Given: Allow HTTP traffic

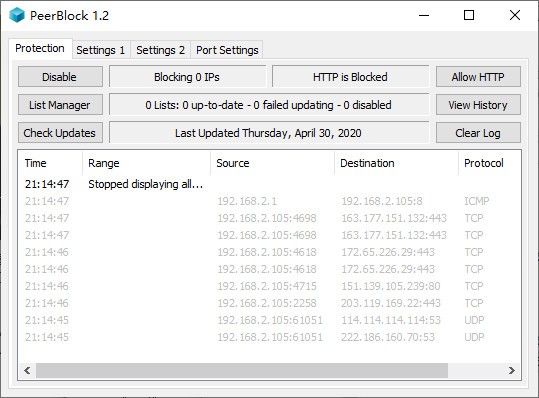Looking at the screenshot, I should coord(478,77).
